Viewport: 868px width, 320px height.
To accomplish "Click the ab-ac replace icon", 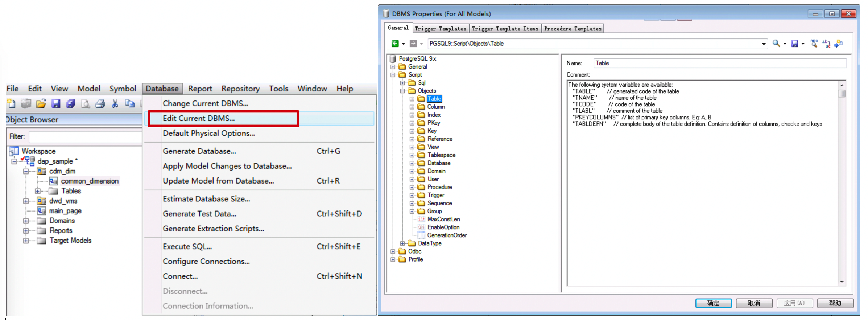I will tap(826, 44).
